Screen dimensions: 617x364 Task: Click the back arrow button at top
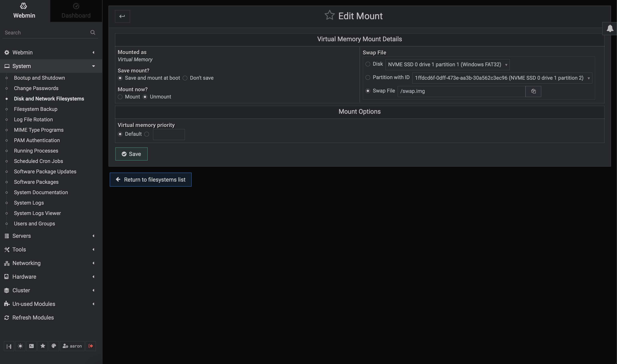(122, 16)
